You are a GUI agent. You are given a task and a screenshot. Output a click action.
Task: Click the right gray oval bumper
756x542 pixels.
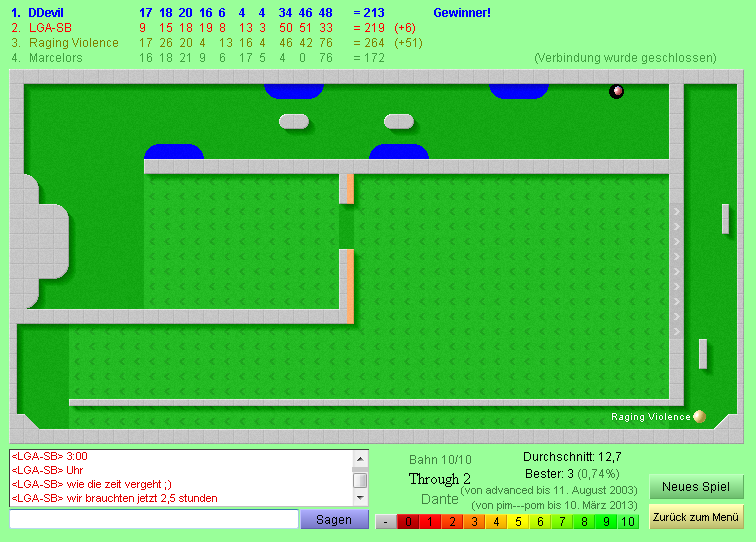(x=399, y=121)
